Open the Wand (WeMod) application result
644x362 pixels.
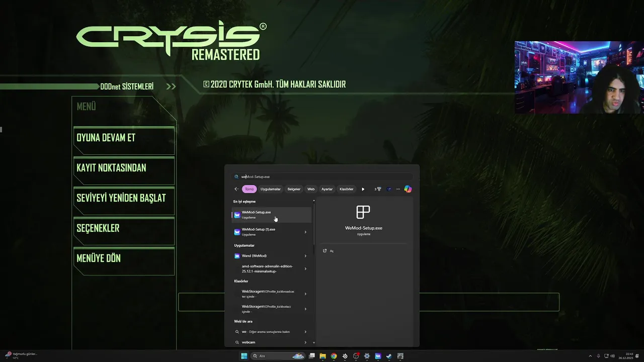(272, 256)
